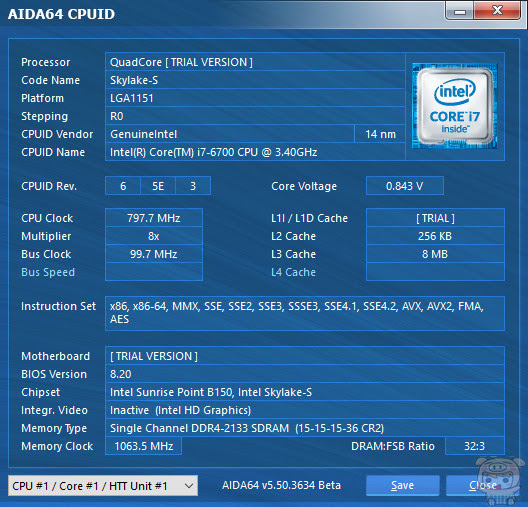Click the DRAM:FSB Ratio 32:3 value
The height and width of the screenshot is (507, 528).
[x=475, y=446]
